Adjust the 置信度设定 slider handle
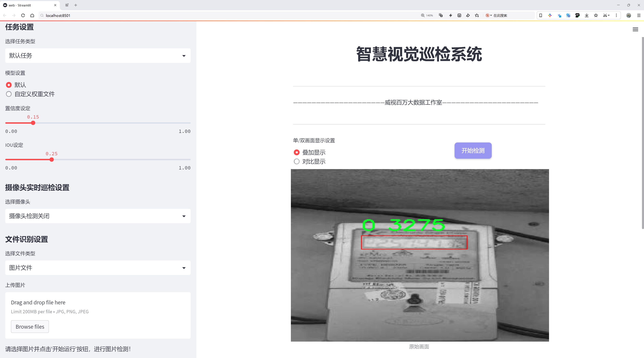644x358 pixels. click(33, 123)
